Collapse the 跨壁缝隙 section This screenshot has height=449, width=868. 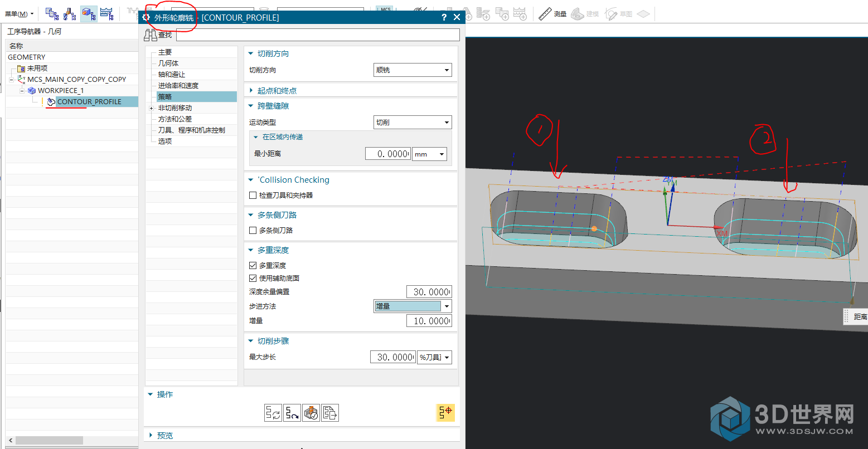click(251, 106)
